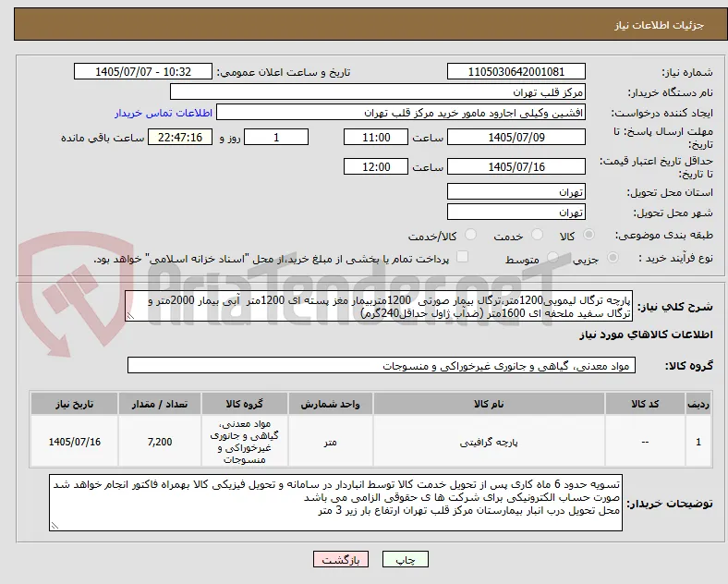Viewport: 728px width, 584px height.
Task: Click the buyer name field مرکز قلب تهران
Action: point(378,91)
